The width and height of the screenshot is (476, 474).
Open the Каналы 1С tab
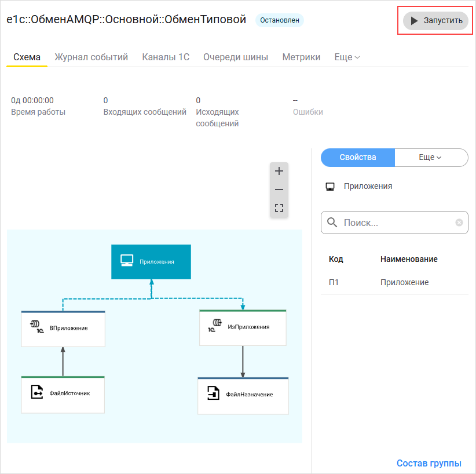point(165,57)
